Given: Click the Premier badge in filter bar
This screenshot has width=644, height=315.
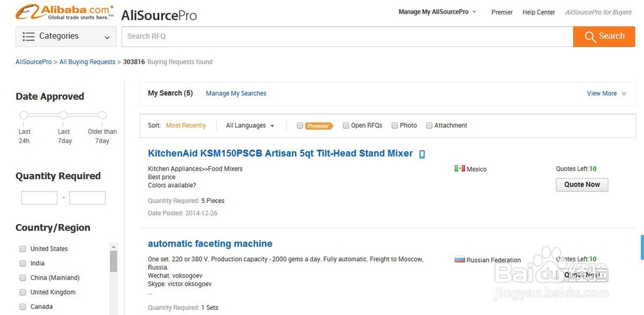Looking at the screenshot, I should [x=319, y=126].
